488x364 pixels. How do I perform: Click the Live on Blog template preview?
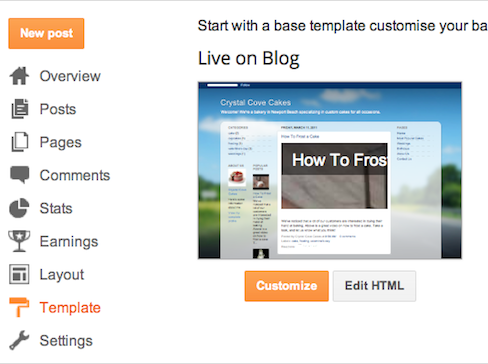[x=330, y=170]
